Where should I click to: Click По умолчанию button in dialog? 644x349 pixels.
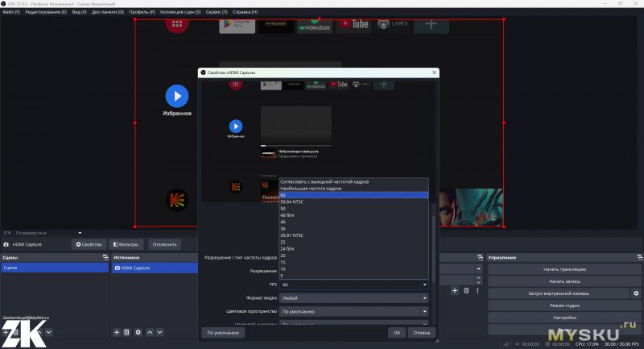pyautogui.click(x=223, y=333)
